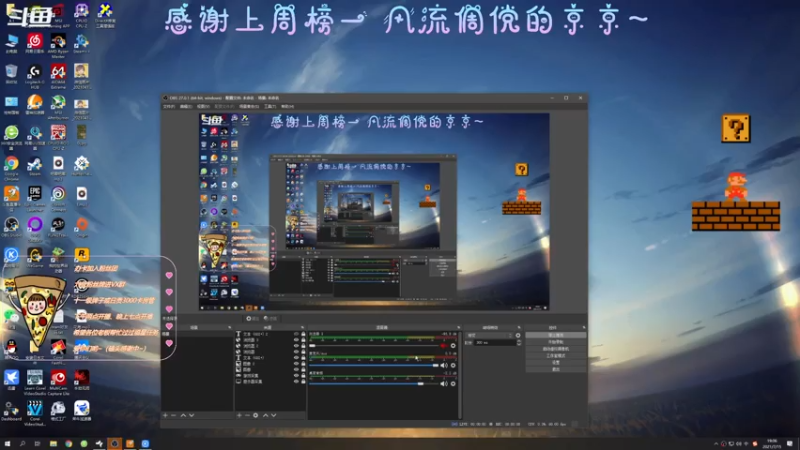The height and width of the screenshot is (450, 800).
Task: Remove selected source with minus icon
Action: coord(247,415)
